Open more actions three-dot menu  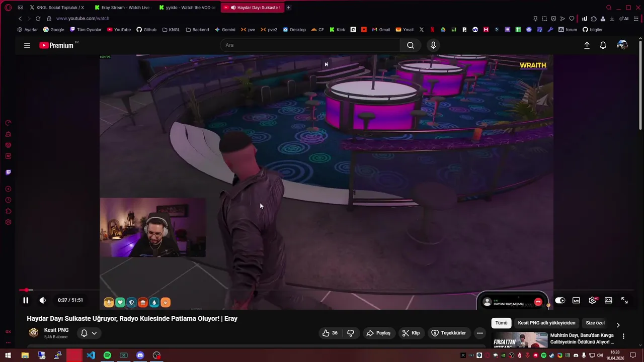480,333
